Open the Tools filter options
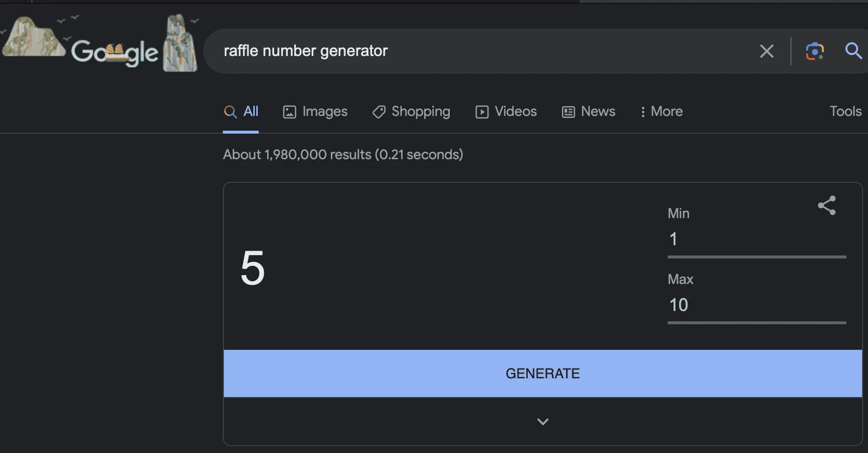 pos(845,112)
